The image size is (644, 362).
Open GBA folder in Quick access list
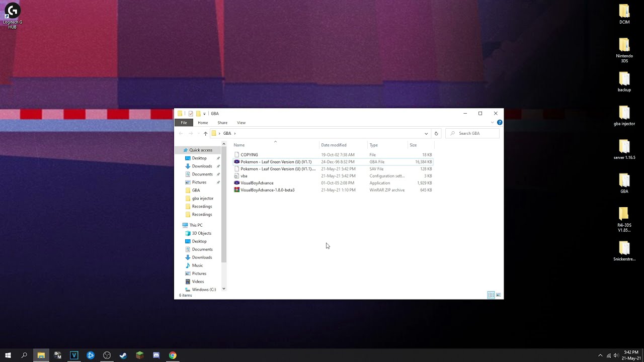point(196,190)
